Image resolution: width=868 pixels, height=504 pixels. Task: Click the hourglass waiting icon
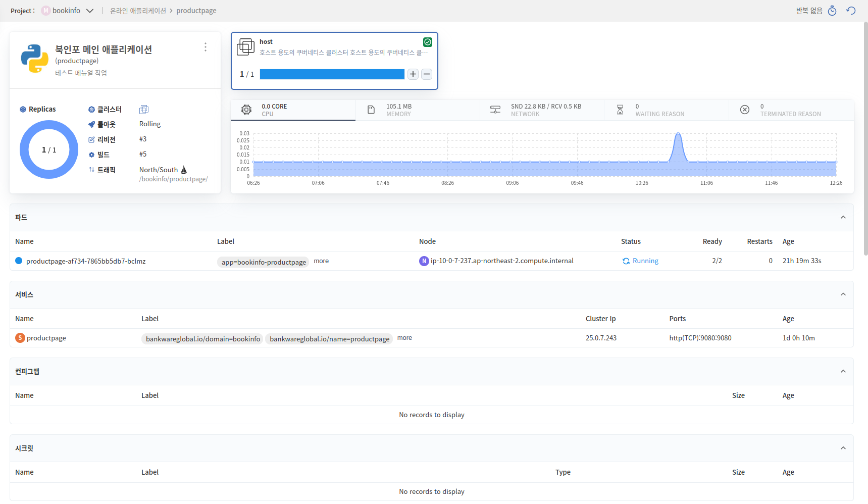[x=620, y=110]
